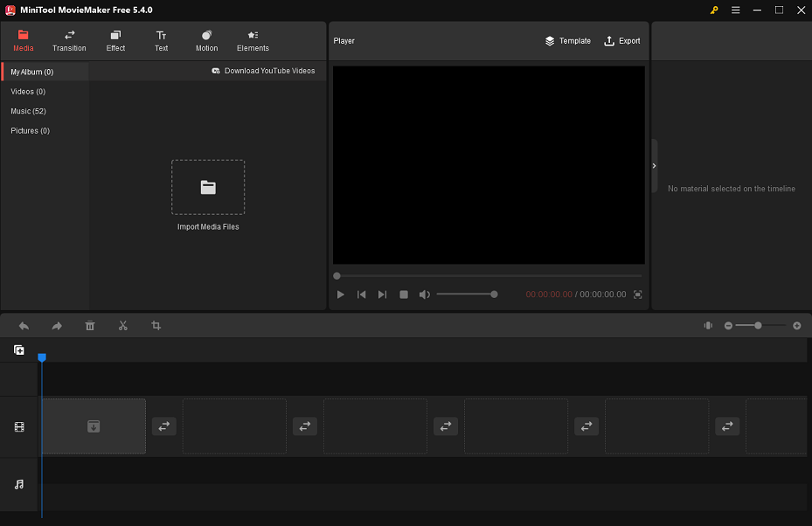Click the timeline zoom slider handle

758,326
